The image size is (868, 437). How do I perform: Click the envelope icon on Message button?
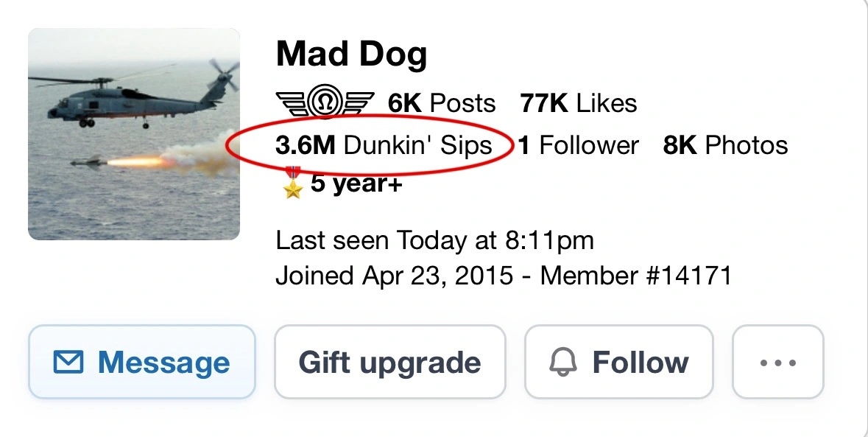pos(69,362)
